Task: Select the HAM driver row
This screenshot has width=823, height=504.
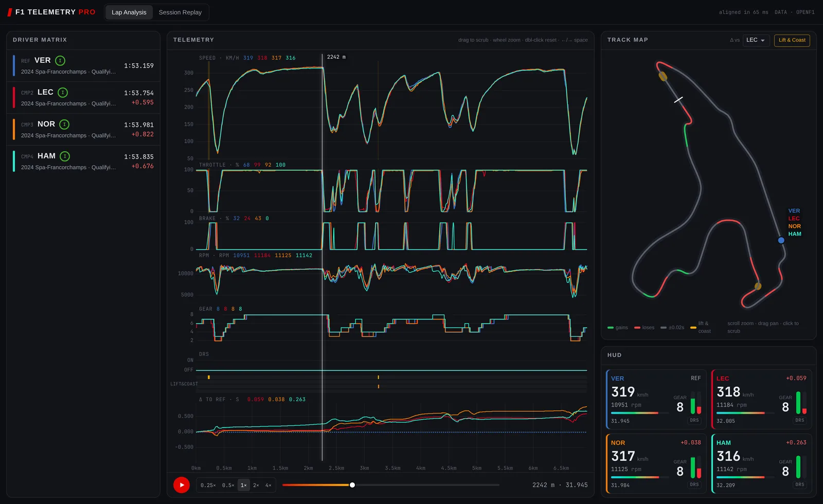Action: pos(83,161)
